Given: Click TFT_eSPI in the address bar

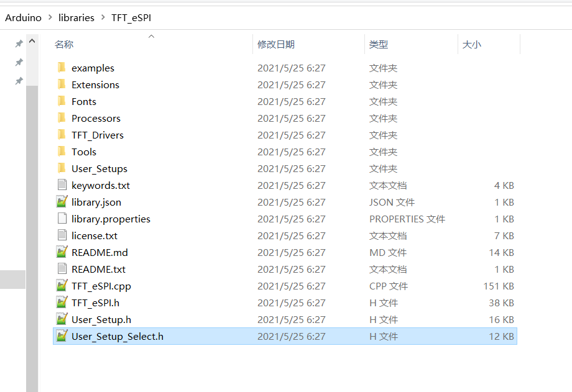Looking at the screenshot, I should tap(131, 17).
